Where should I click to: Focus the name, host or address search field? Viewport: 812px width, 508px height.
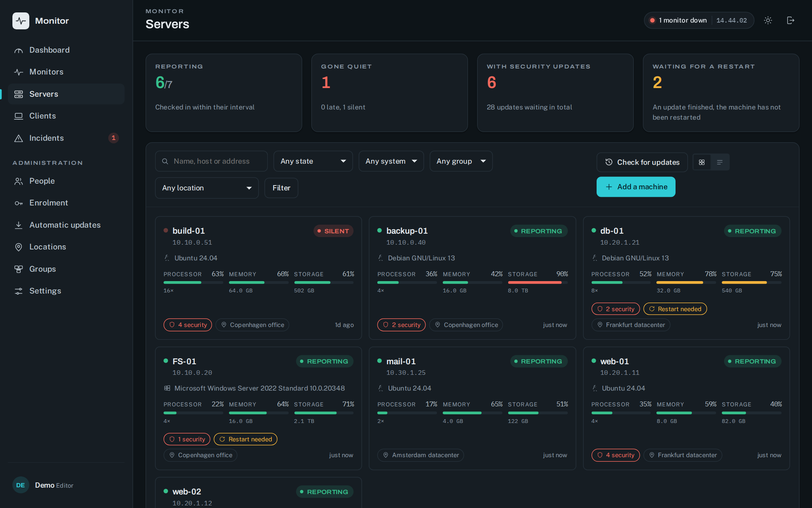pos(211,161)
